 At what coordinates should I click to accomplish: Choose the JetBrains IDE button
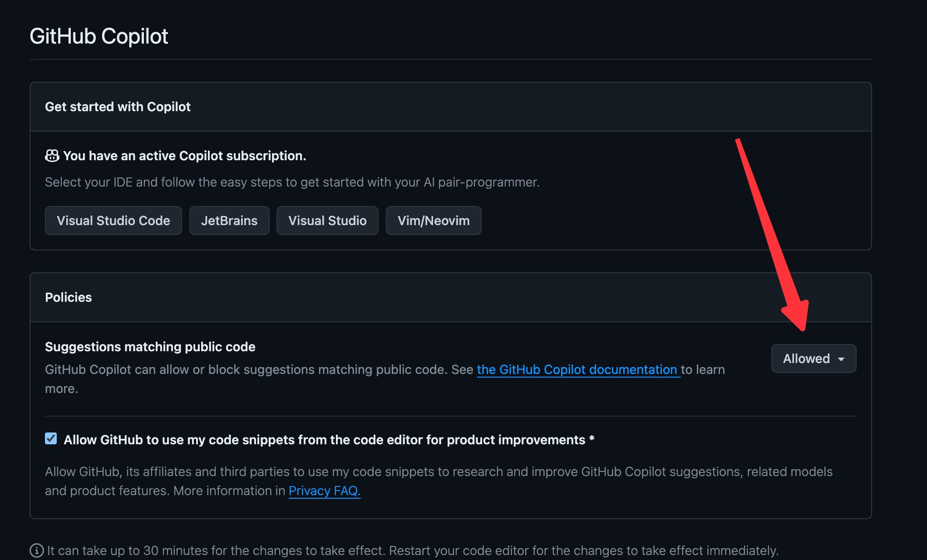tap(229, 221)
